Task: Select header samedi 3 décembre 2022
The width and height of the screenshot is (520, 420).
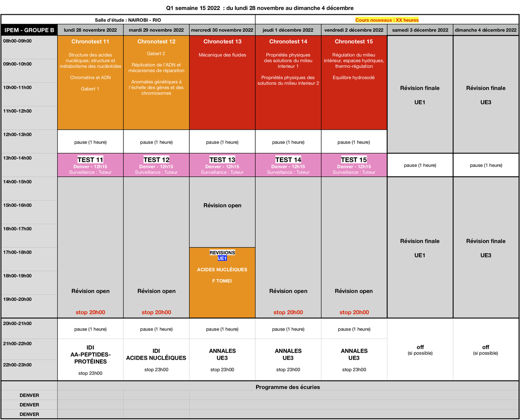Action: tap(420, 30)
